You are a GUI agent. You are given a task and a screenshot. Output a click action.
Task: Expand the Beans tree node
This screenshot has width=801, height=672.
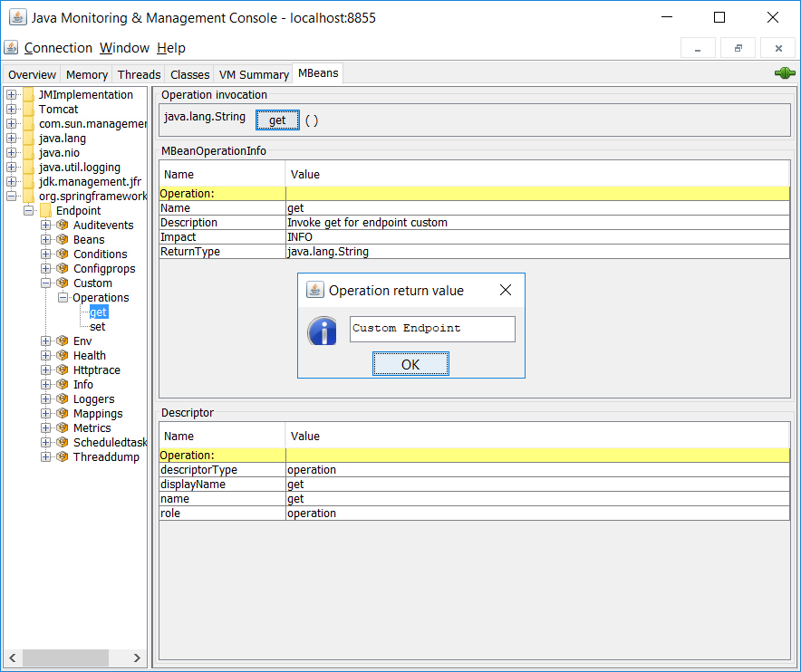(x=46, y=240)
